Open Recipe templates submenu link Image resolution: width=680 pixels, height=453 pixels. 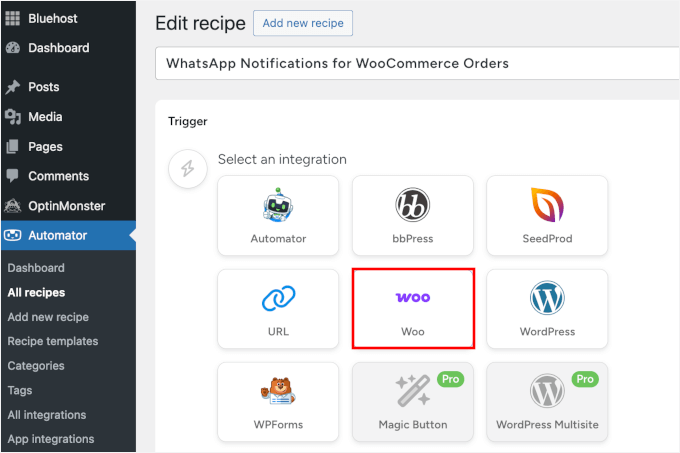tap(53, 341)
